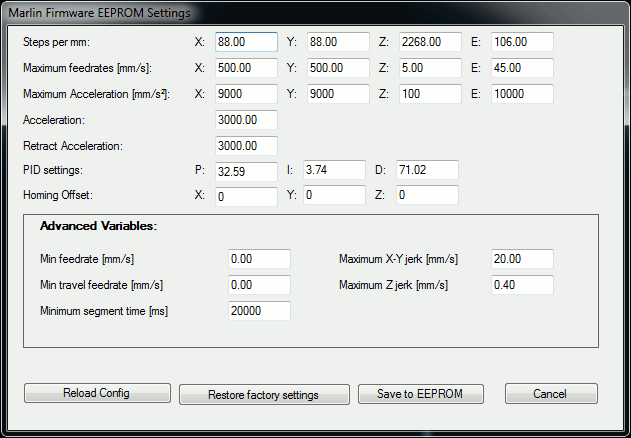Click the 'Maximum Acceleration [mm/s²]:' label

click(x=97, y=94)
